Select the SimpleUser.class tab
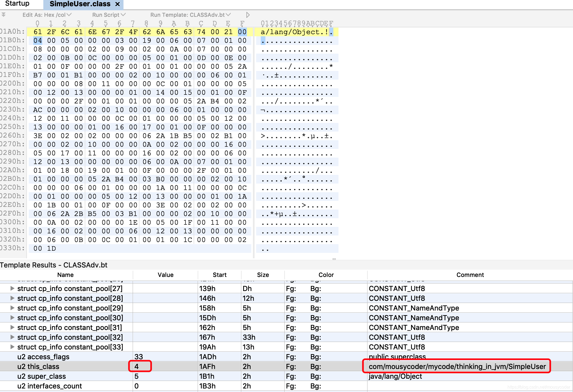Screen dimensions: 573x392 80,4
